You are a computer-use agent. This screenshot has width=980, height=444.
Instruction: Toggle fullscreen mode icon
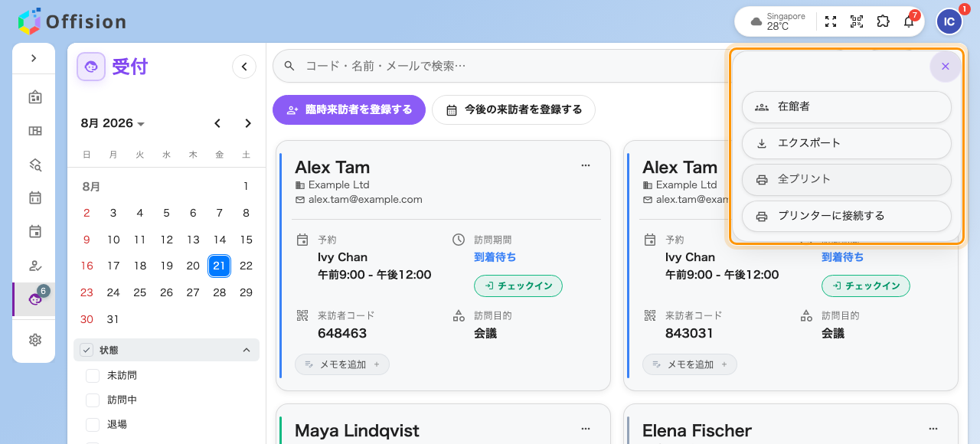pyautogui.click(x=831, y=21)
